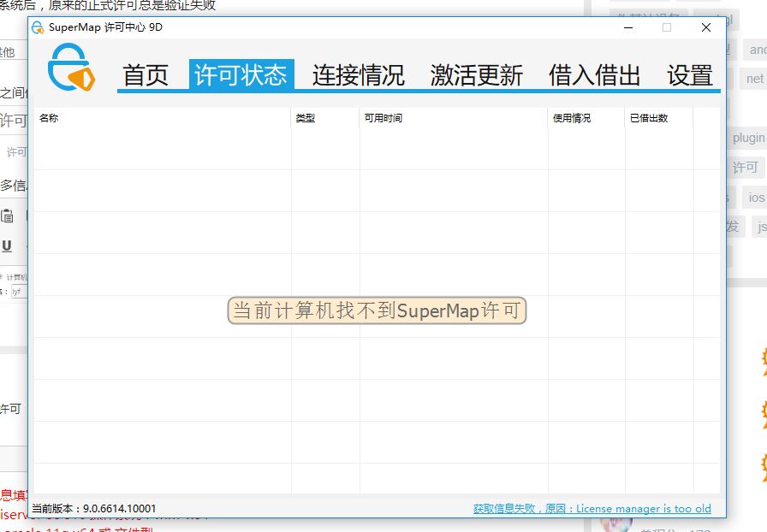Sort by the 类型 column header
Image resolution: width=767 pixels, height=532 pixels.
(x=325, y=118)
